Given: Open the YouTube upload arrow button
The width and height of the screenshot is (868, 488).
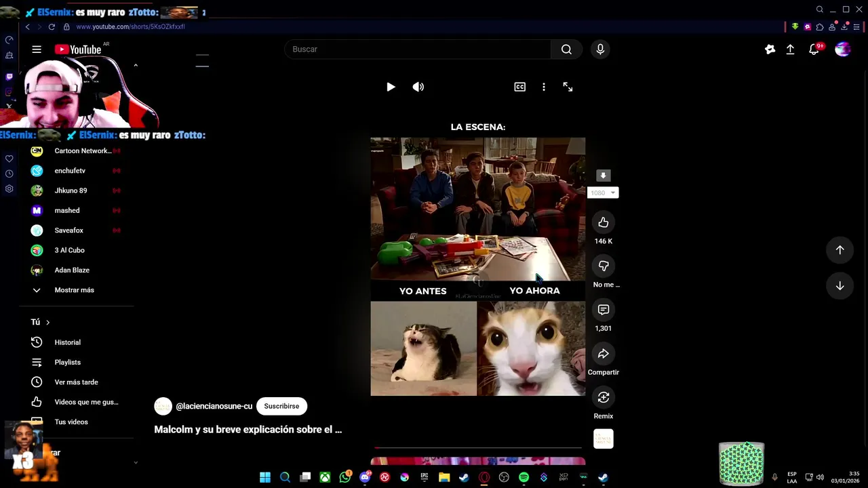Looking at the screenshot, I should (x=790, y=49).
